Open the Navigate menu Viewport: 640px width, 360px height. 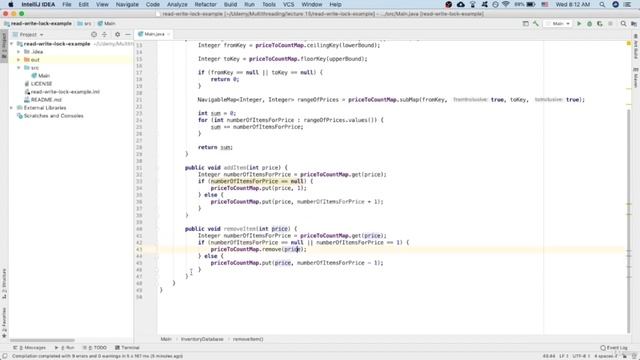coord(127,4)
